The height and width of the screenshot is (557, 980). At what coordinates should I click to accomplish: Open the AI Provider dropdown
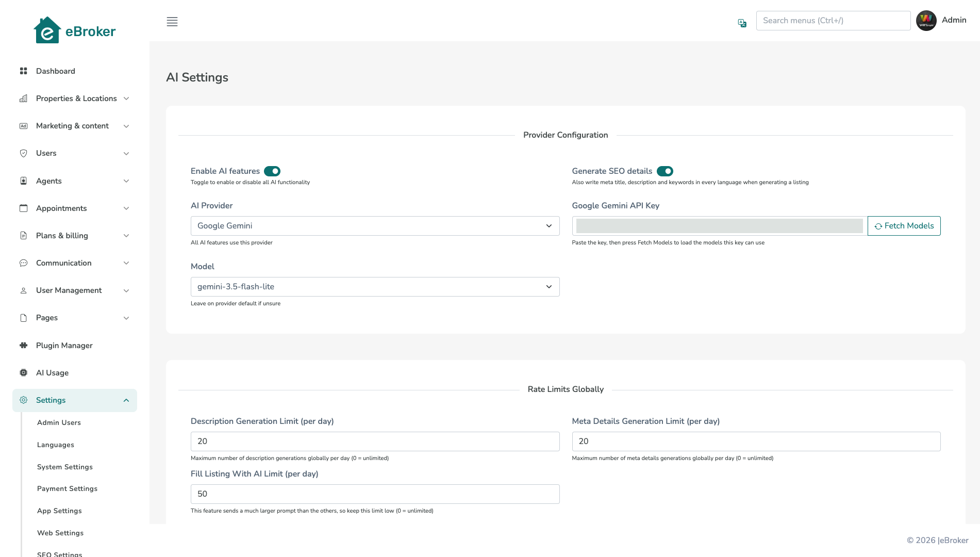pyautogui.click(x=375, y=226)
